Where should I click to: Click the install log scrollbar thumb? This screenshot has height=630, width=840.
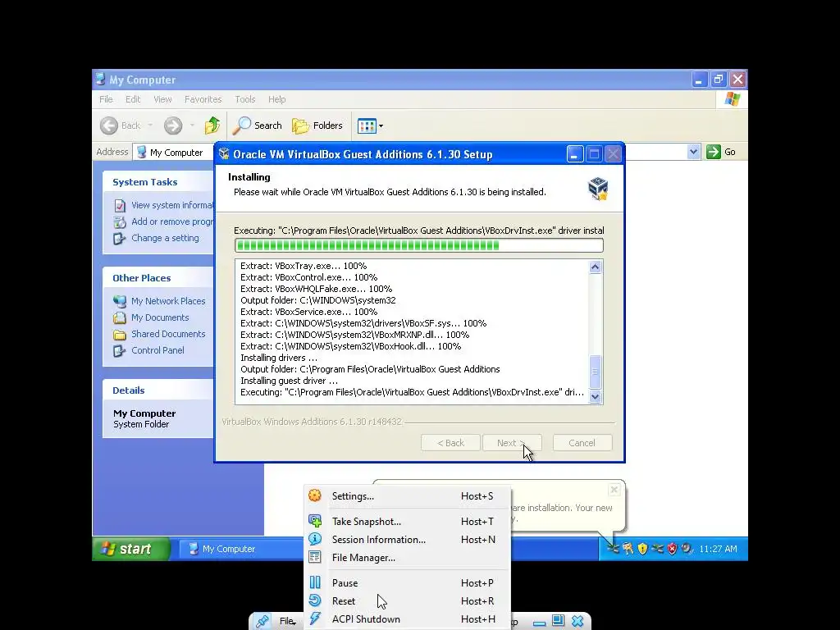pos(596,372)
